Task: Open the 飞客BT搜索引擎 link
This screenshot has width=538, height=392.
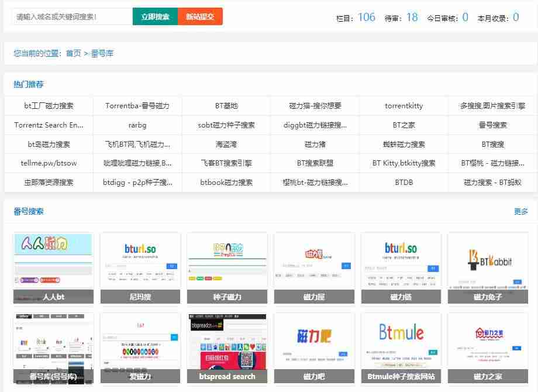Action: click(x=226, y=163)
